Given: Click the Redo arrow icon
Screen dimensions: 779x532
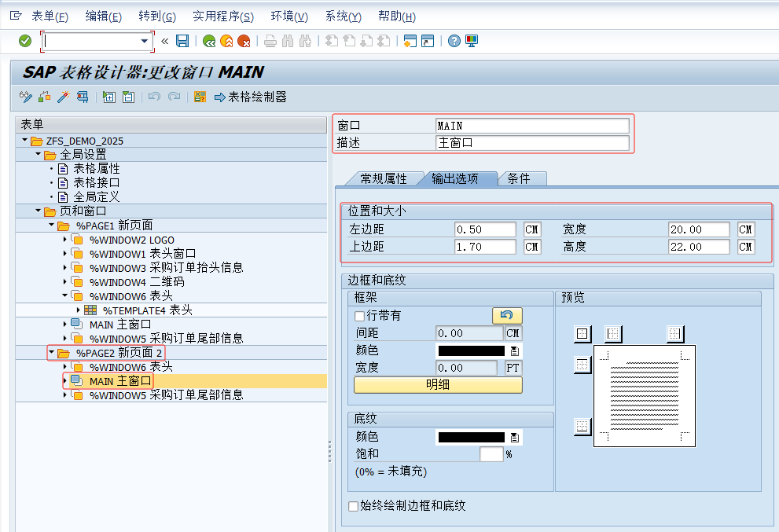Looking at the screenshot, I should coord(174,97).
